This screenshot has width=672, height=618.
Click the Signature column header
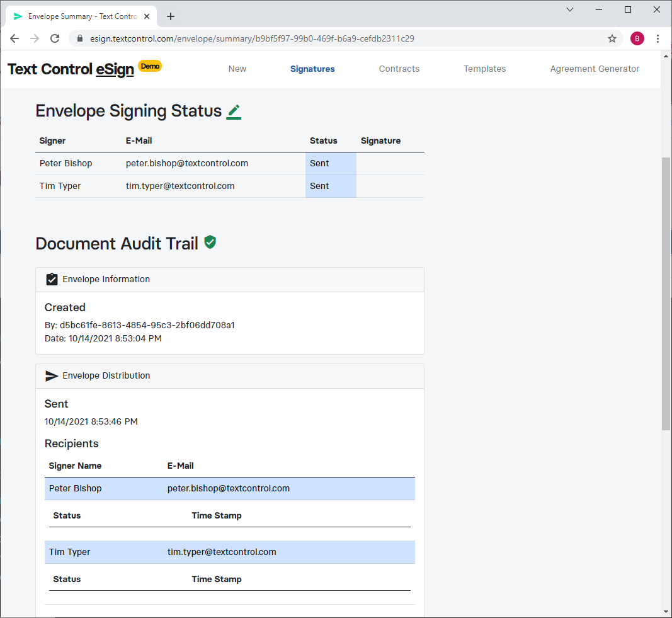(x=380, y=141)
